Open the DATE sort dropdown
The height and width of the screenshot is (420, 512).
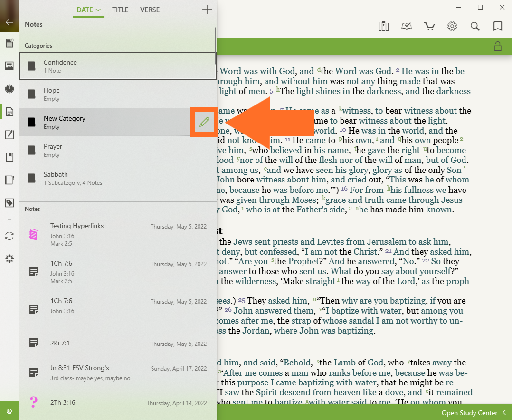(88, 10)
